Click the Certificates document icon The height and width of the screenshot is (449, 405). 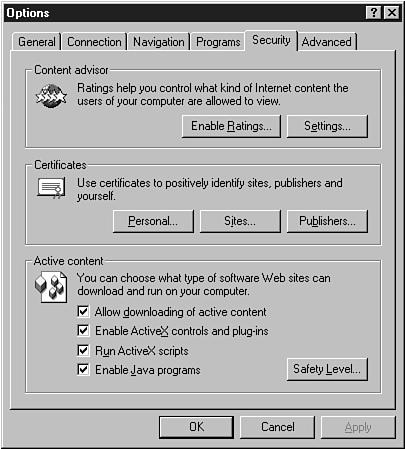point(51,188)
